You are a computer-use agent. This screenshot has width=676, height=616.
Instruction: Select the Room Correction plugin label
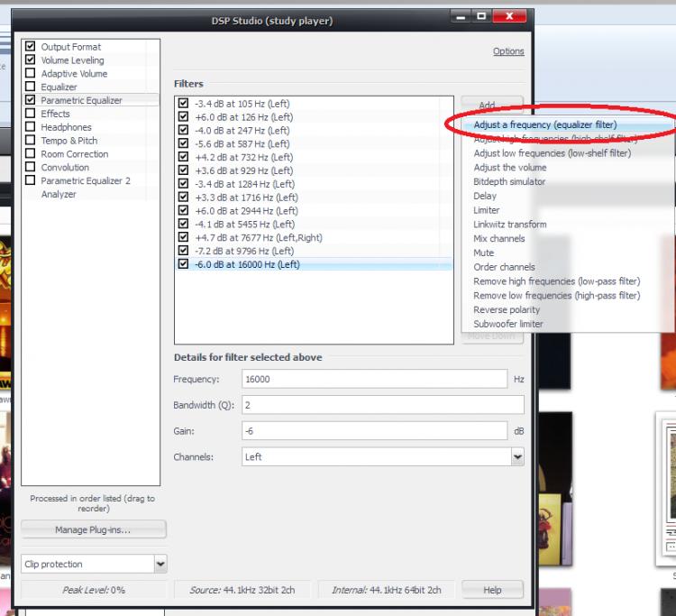pyautogui.click(x=75, y=154)
